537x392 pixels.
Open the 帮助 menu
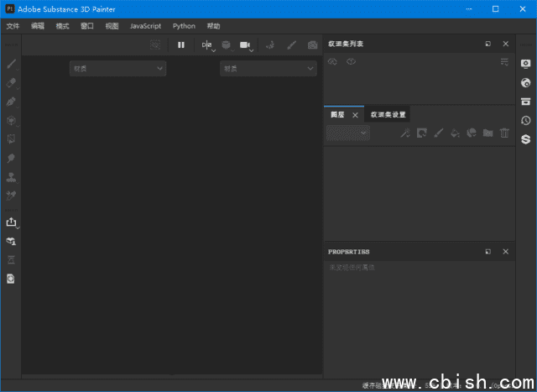[213, 26]
